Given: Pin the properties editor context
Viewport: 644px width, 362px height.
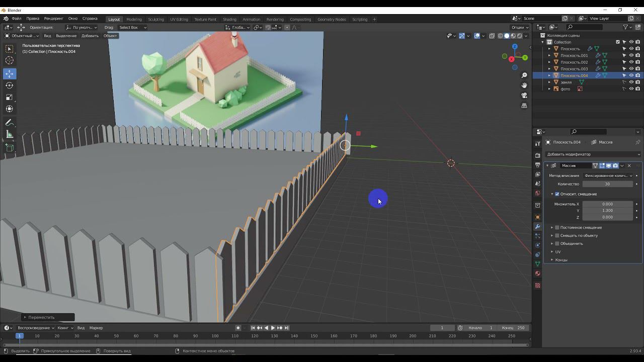Looking at the screenshot, I should point(638,142).
